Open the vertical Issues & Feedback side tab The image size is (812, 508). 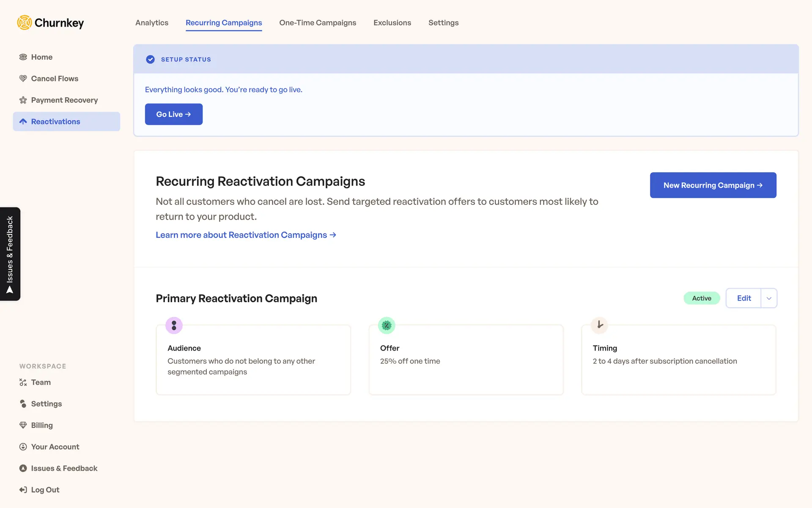coord(10,254)
